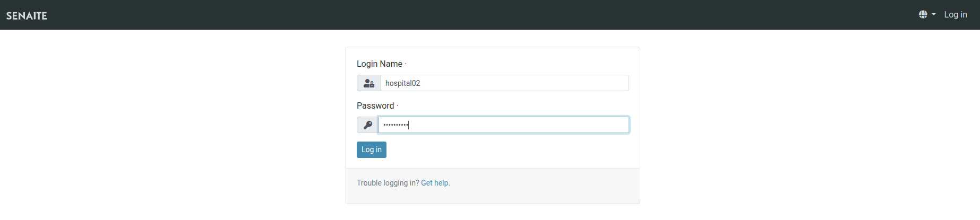Expand the caret beside the globe icon
This screenshot has width=980, height=220.
934,15
